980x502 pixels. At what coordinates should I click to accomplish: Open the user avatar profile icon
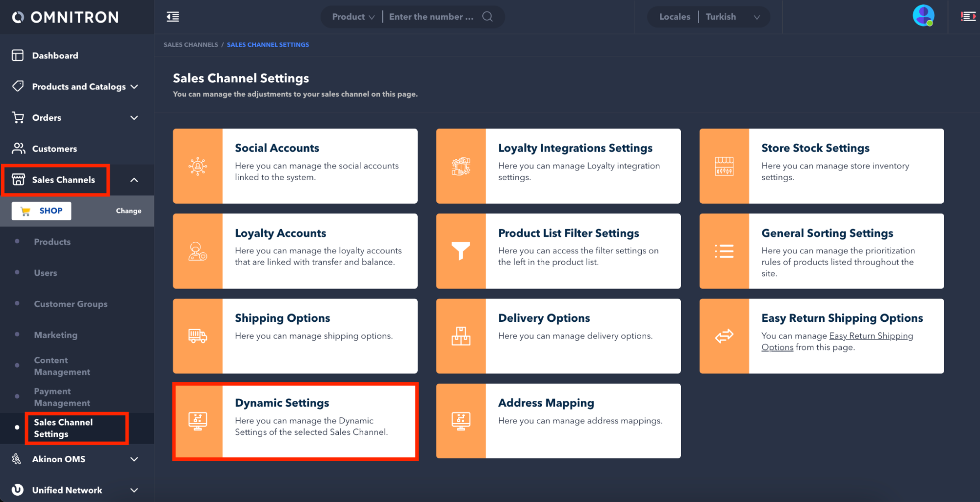coord(923,16)
